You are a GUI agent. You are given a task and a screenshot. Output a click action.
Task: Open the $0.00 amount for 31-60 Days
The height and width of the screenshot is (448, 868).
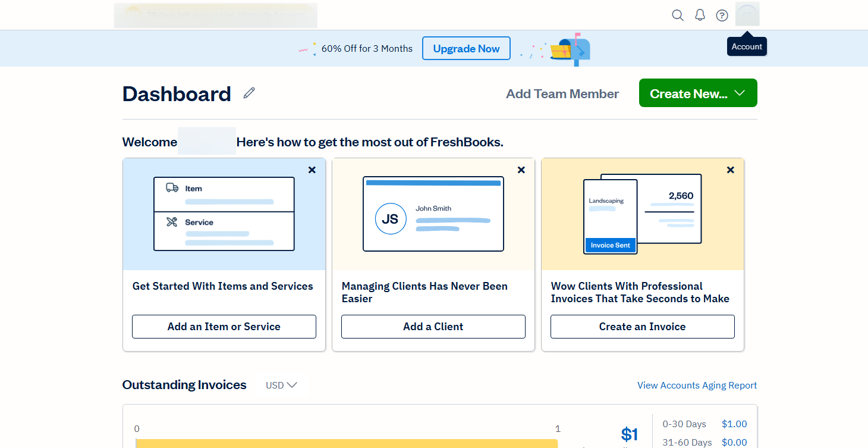pos(734,443)
